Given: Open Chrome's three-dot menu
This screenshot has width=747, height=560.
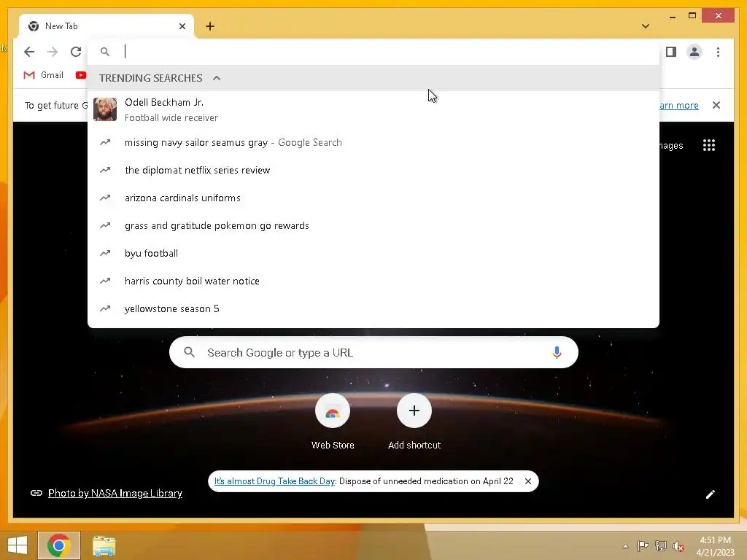Looking at the screenshot, I should coord(718,52).
